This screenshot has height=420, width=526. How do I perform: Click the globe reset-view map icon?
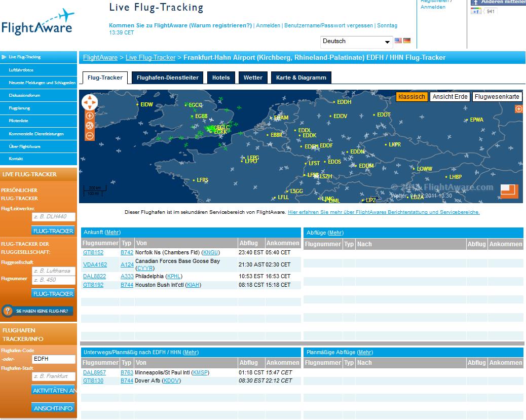coord(90,126)
